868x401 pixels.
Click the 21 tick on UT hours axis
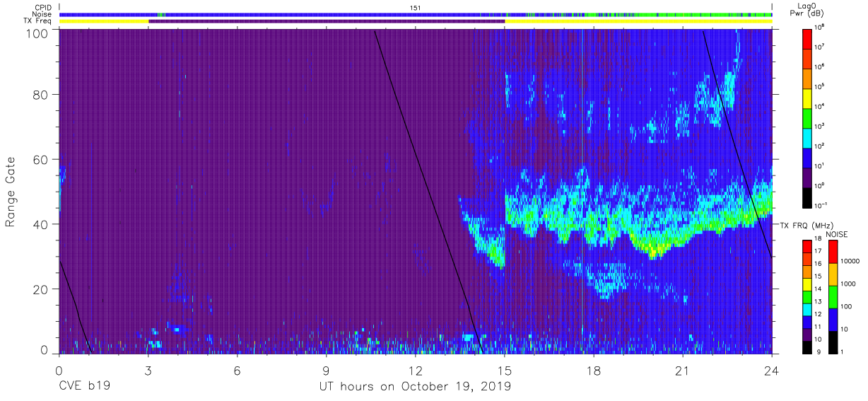(683, 371)
